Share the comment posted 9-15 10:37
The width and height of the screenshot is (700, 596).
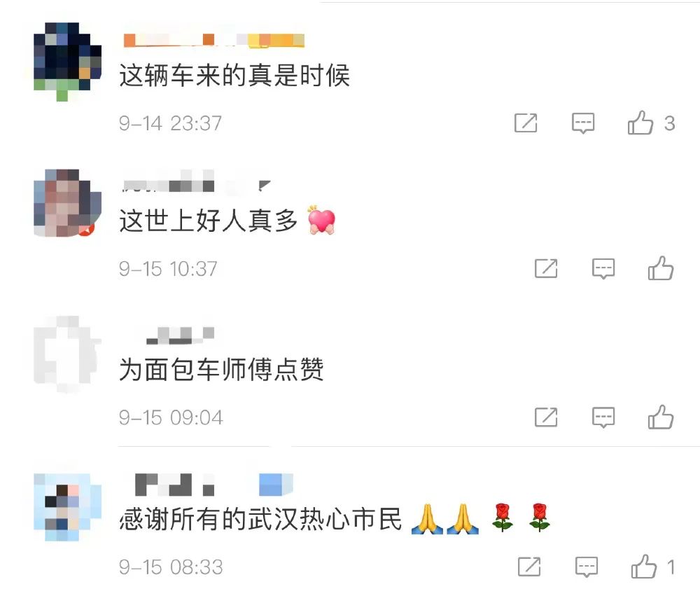[x=546, y=268]
